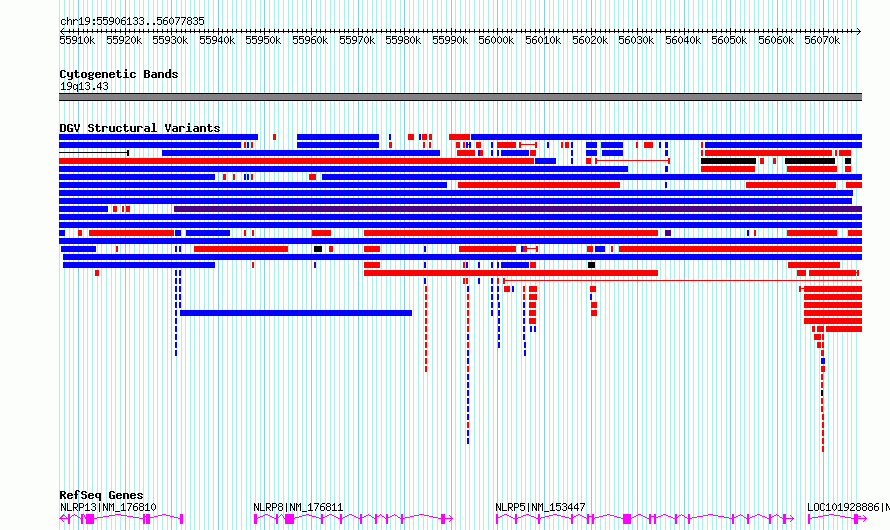
Task: Select the long red variant starting at the left edge
Action: 296,161
